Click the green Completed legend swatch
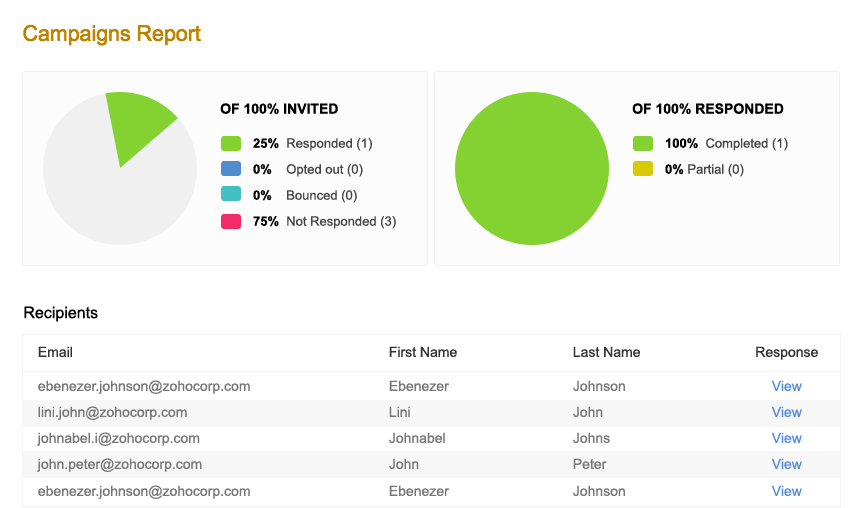 pyautogui.click(x=643, y=144)
